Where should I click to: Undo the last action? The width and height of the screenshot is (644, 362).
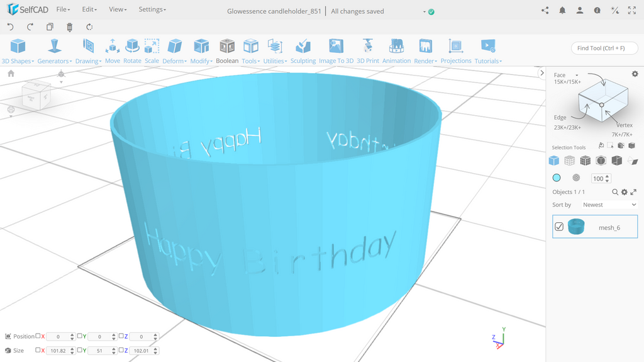(x=10, y=26)
